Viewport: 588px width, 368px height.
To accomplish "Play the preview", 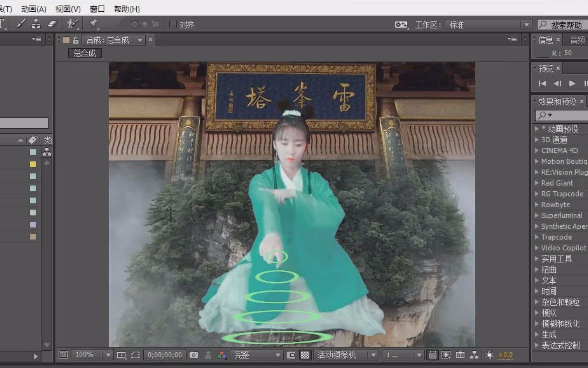I will pyautogui.click(x=572, y=83).
